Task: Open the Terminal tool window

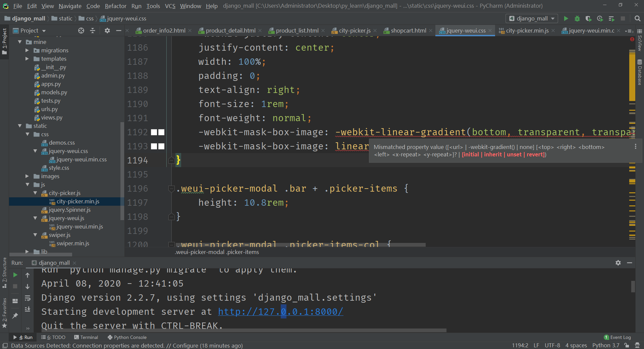Action: [x=86, y=337]
